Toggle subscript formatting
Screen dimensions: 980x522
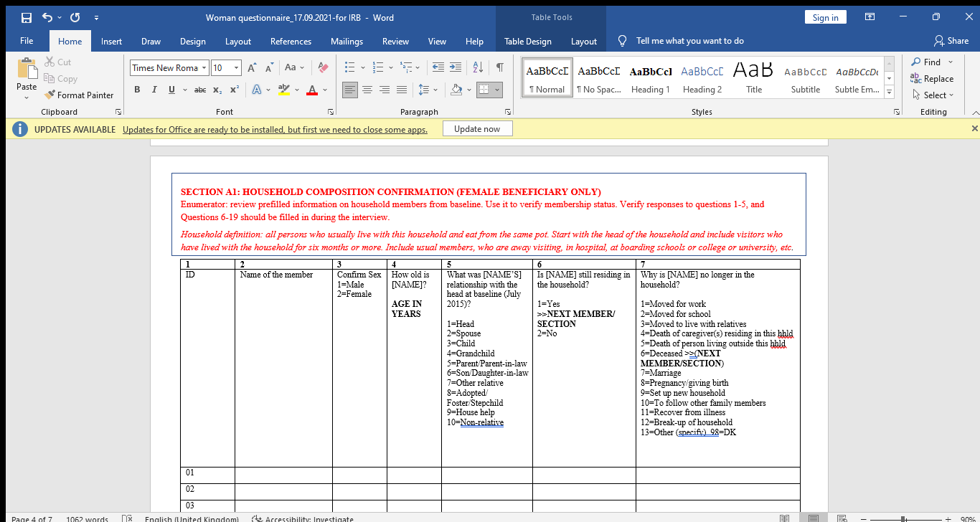(x=217, y=90)
